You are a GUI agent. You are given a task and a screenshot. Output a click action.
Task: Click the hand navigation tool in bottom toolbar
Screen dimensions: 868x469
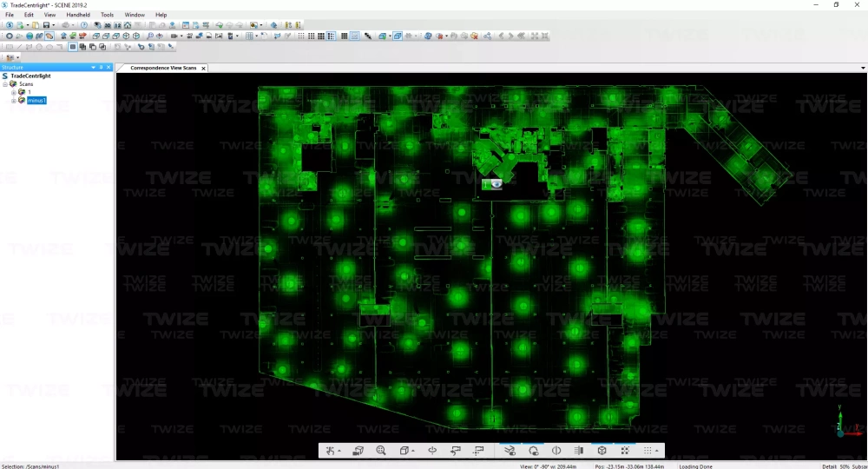point(331,451)
